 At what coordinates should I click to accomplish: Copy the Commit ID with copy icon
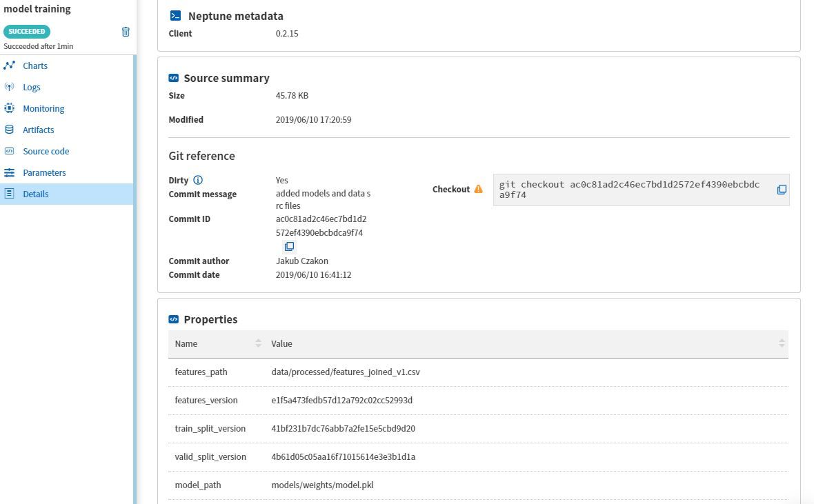point(289,247)
